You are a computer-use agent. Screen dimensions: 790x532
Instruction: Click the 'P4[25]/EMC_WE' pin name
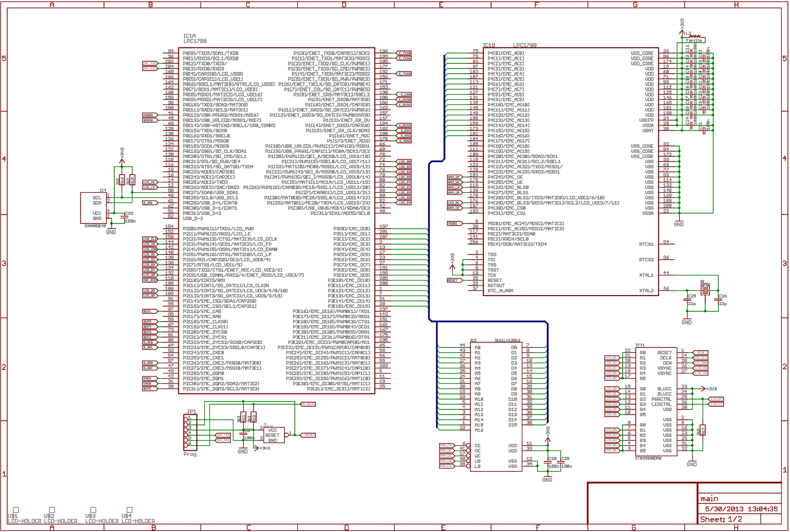[x=505, y=182]
